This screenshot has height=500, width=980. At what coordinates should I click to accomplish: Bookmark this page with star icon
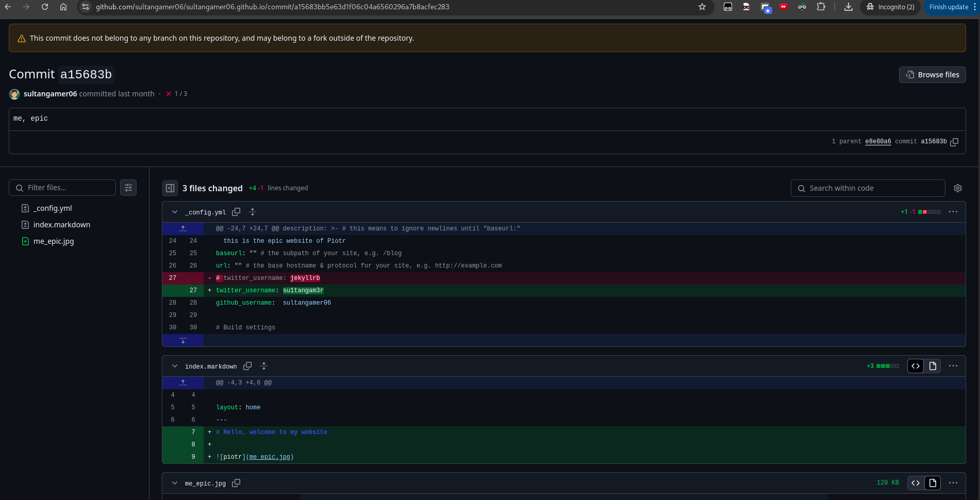click(x=702, y=7)
